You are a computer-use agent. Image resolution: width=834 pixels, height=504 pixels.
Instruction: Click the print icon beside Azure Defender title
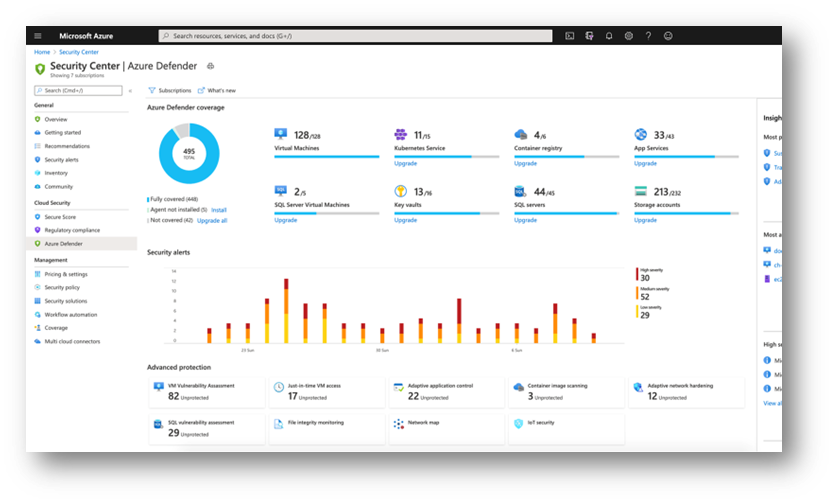(x=211, y=66)
